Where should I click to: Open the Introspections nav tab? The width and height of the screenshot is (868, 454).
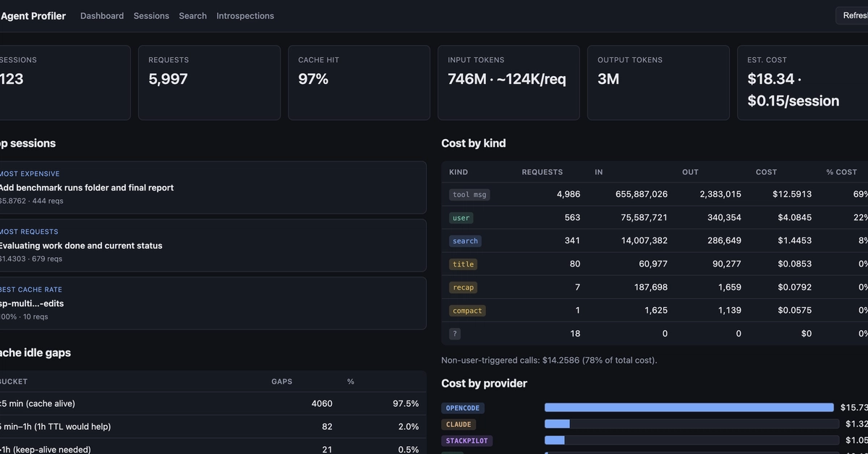coord(245,16)
